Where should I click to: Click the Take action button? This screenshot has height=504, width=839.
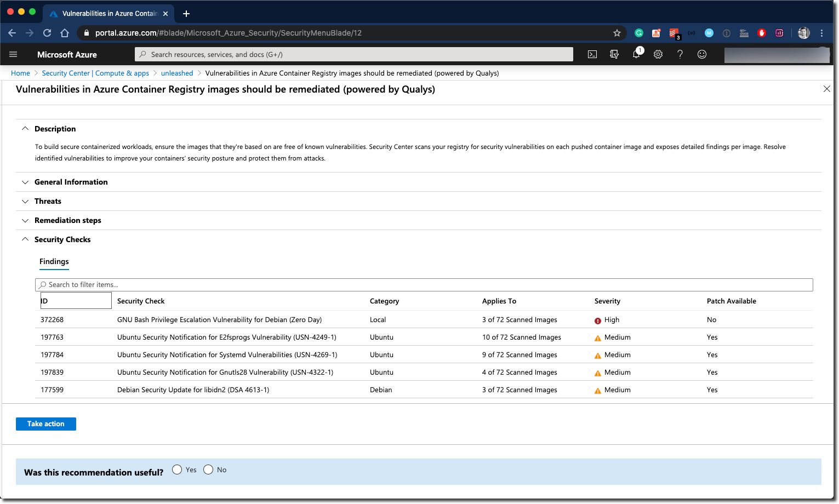tap(46, 423)
